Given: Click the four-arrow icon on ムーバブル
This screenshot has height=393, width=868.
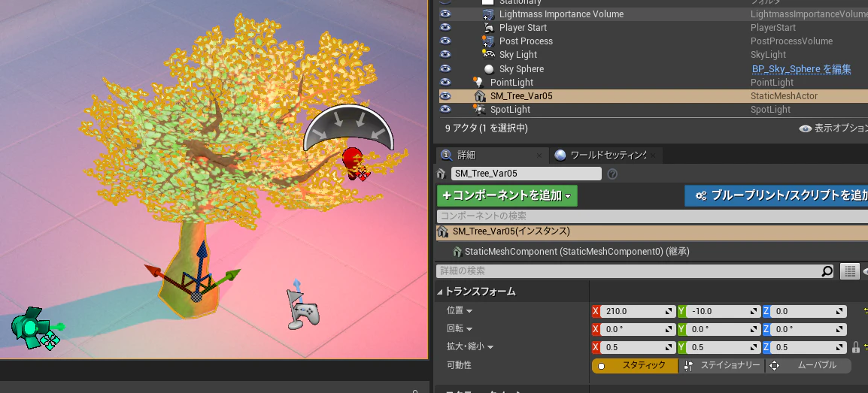Looking at the screenshot, I should 775,365.
